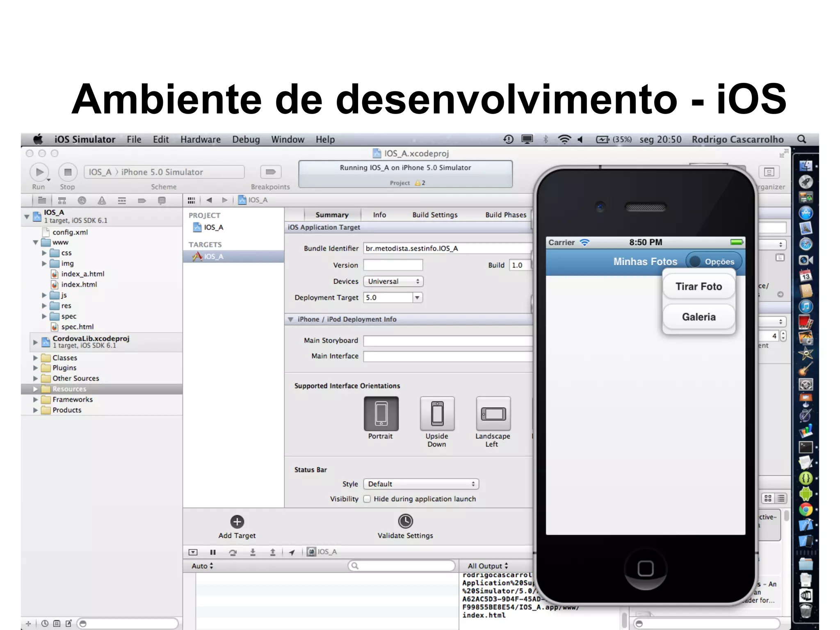Switch to the Build Settings tab

click(x=435, y=215)
